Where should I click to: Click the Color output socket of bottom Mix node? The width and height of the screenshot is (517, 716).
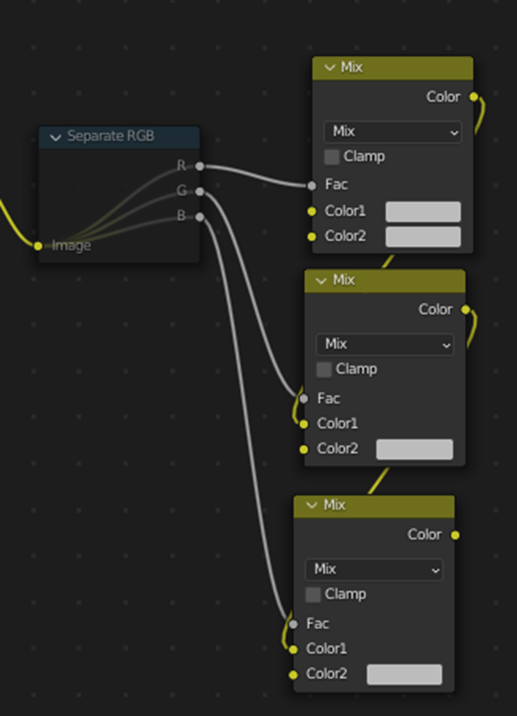[455, 535]
